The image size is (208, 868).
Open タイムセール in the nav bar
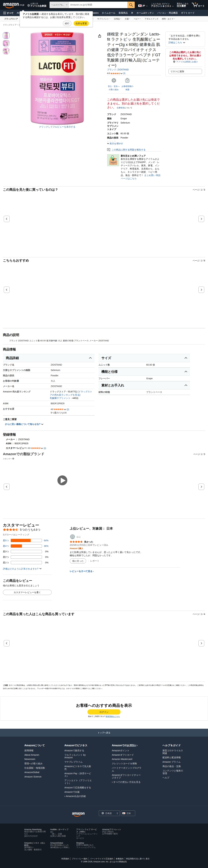[x=109, y=13]
